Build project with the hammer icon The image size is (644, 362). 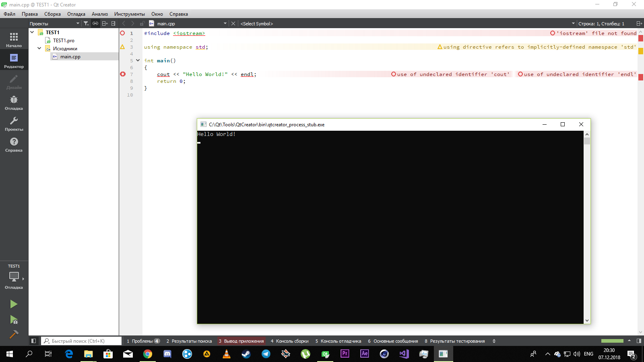[x=14, y=334]
